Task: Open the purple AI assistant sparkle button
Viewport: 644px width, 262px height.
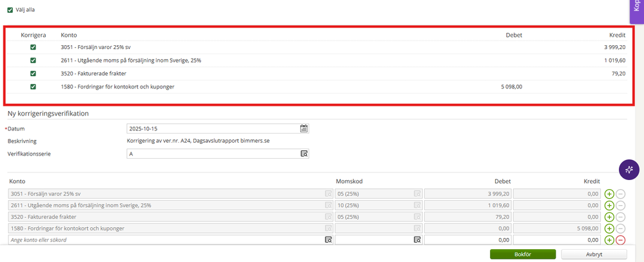Action: click(x=629, y=170)
